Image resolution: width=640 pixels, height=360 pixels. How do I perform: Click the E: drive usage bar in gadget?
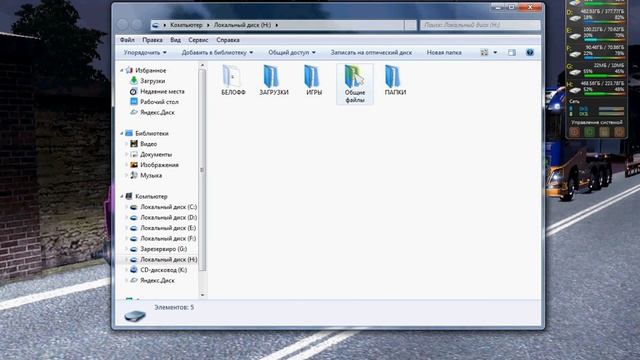pos(604,40)
